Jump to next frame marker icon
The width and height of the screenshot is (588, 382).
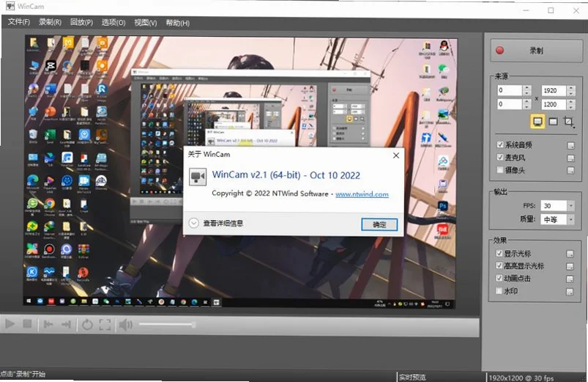pos(66,324)
